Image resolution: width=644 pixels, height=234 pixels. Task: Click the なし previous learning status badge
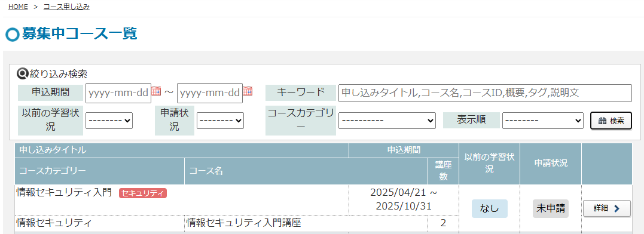point(490,208)
